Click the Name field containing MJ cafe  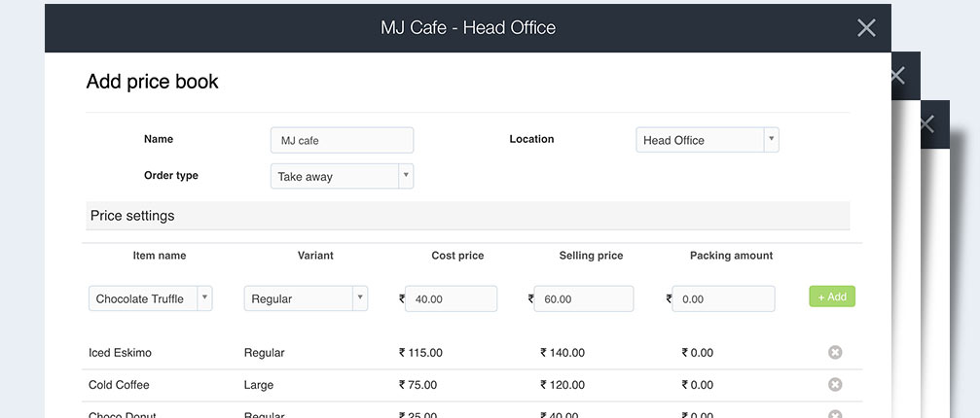pos(342,140)
